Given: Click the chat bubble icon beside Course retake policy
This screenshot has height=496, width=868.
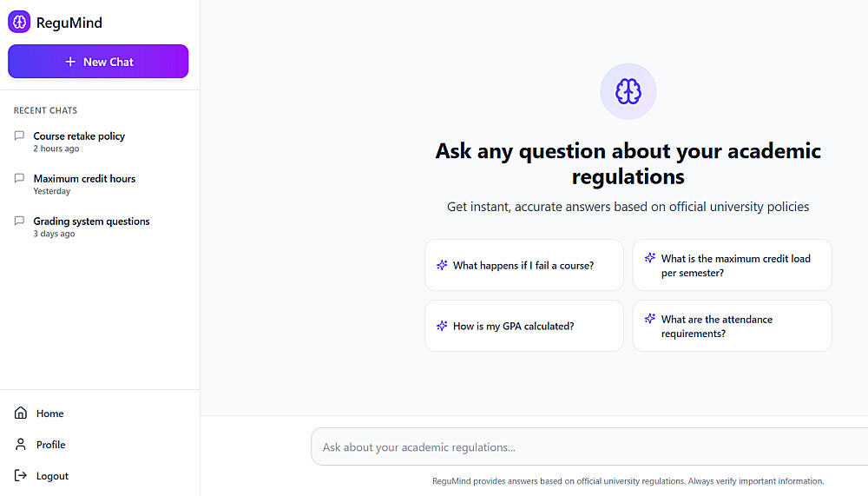Looking at the screenshot, I should click(20, 136).
